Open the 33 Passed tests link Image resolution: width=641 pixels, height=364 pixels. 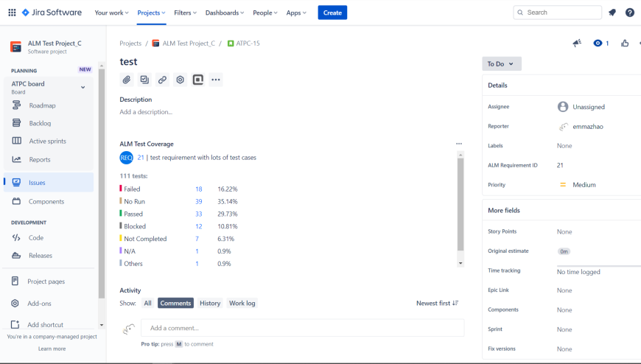199,214
